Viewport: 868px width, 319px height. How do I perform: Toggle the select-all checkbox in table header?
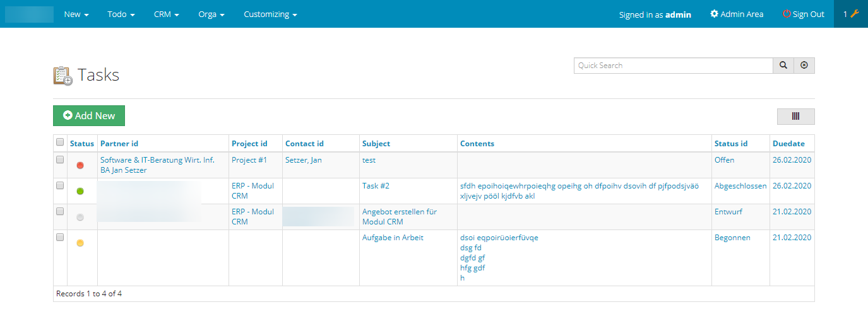60,142
